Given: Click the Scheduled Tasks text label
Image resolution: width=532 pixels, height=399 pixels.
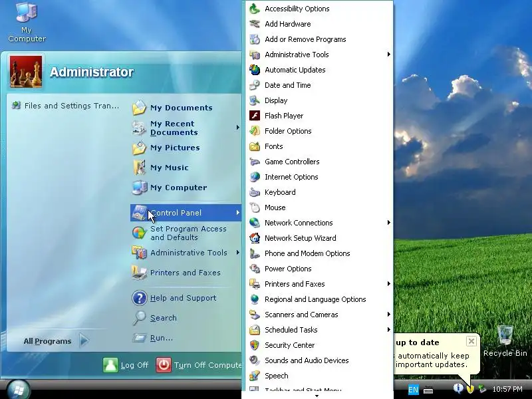Looking at the screenshot, I should (291, 330).
